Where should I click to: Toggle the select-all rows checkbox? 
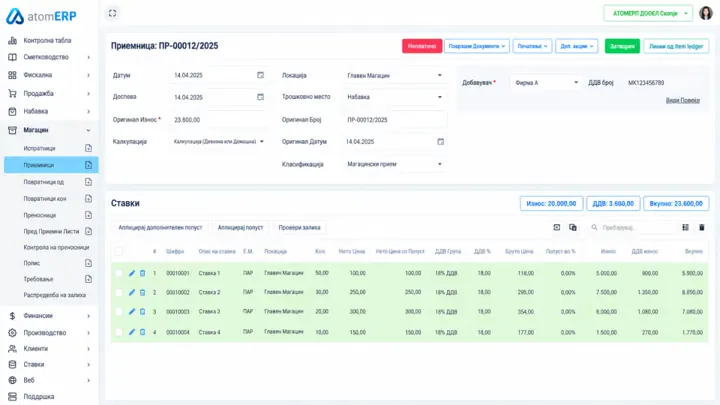(119, 251)
